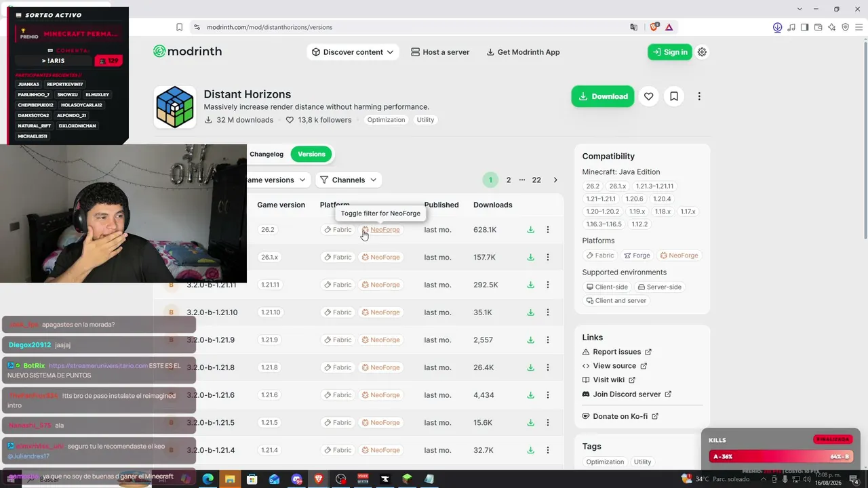
Task: Open Brave Shields icon in address bar
Action: (x=654, y=27)
